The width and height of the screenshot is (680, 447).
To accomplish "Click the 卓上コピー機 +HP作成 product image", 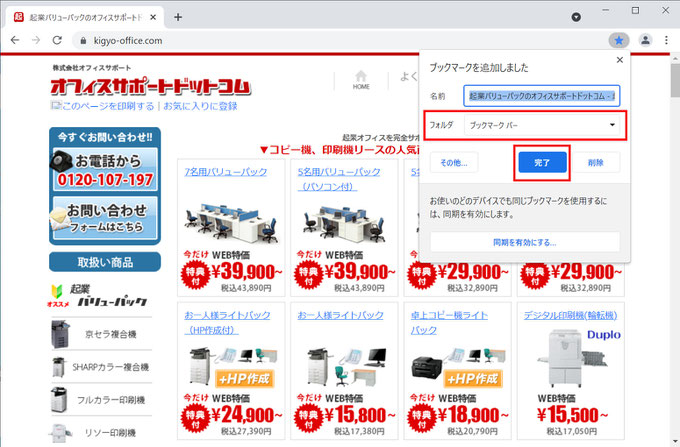I will click(x=458, y=366).
